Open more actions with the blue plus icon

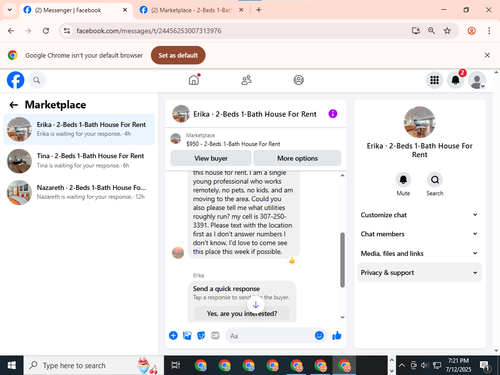point(173,335)
